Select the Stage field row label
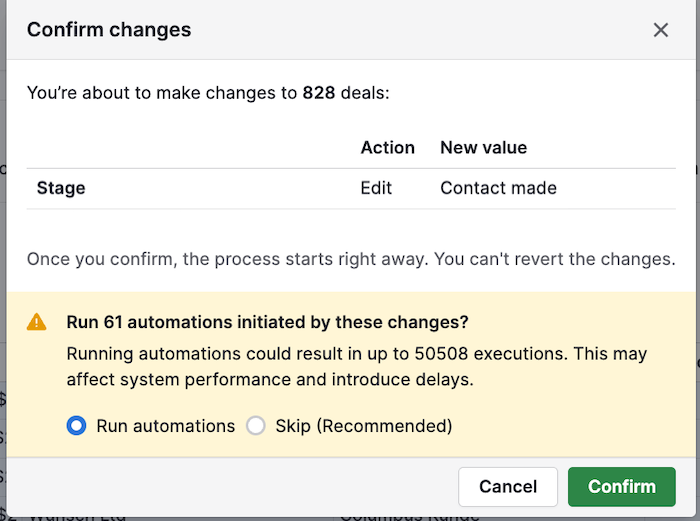The image size is (700, 521). pyautogui.click(x=61, y=188)
